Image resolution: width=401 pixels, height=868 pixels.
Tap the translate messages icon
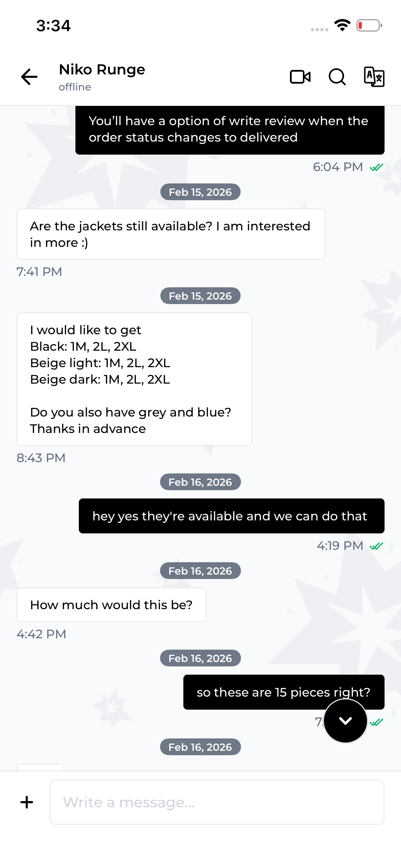pos(374,77)
